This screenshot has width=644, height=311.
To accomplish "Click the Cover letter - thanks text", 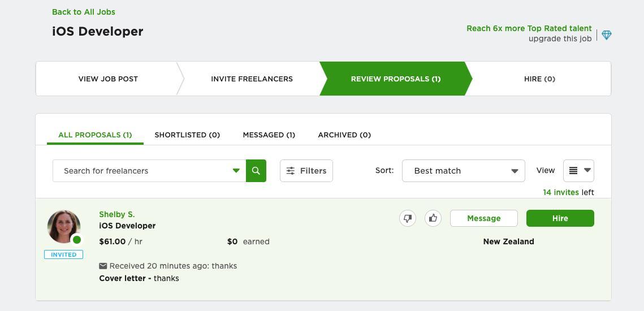I will 139,278.
